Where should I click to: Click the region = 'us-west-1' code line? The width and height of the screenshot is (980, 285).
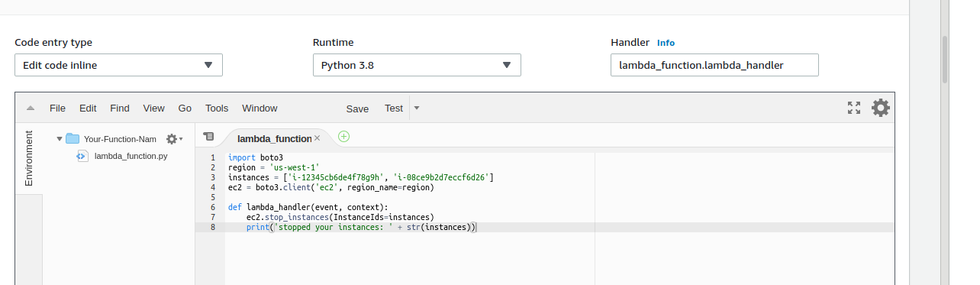click(x=273, y=167)
